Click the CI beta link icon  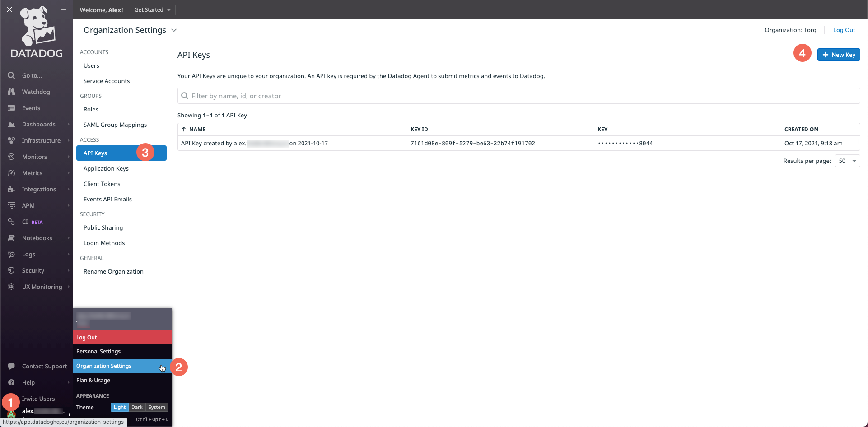pyautogui.click(x=11, y=222)
